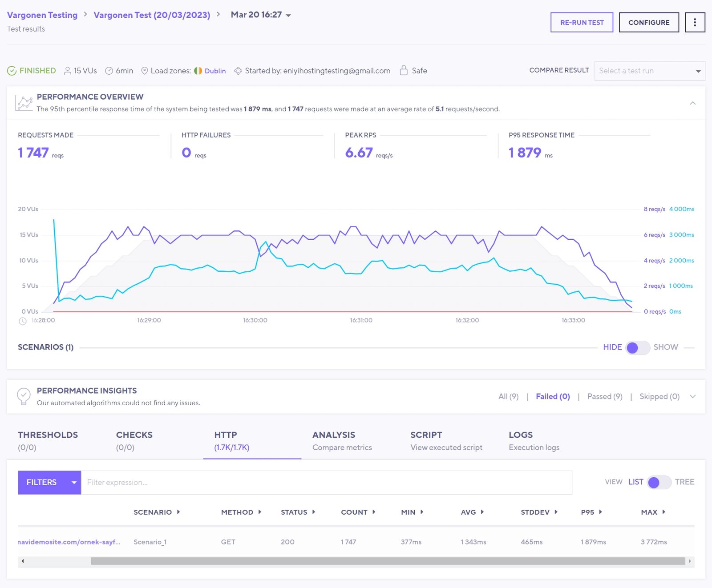Screen dimensions: 712x588
Task: Click the Ireland flag icon next to Dublin
Action: tap(198, 71)
